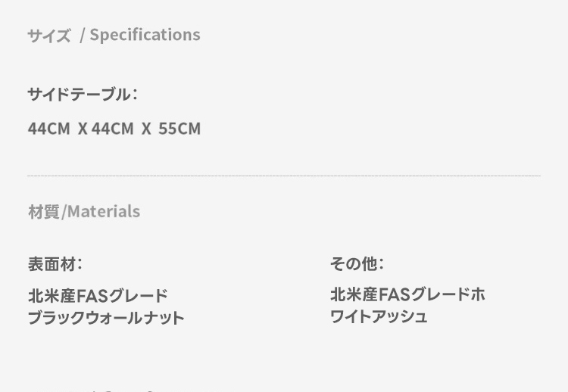
Task: Click the first 44CM dimension value
Action: pyautogui.click(x=48, y=129)
